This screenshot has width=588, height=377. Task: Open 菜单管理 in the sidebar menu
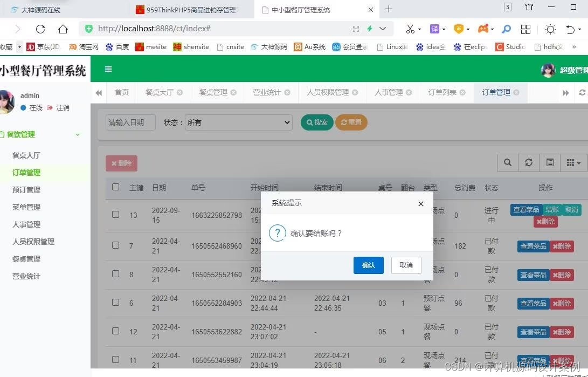pyautogui.click(x=26, y=207)
